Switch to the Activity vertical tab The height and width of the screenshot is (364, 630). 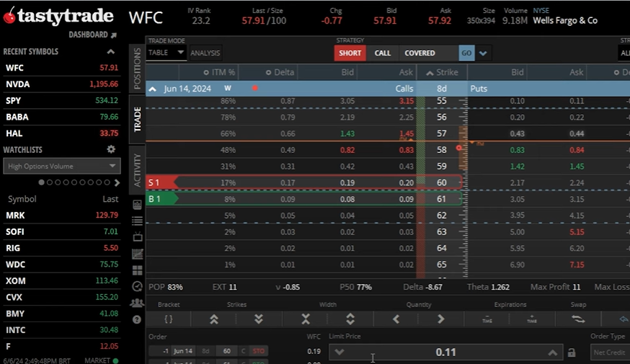(137, 170)
